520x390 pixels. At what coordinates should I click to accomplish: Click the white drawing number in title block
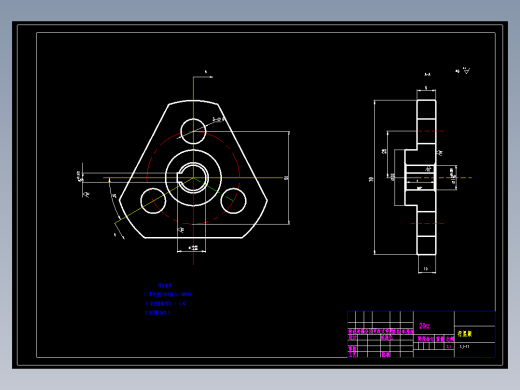[x=464, y=347]
